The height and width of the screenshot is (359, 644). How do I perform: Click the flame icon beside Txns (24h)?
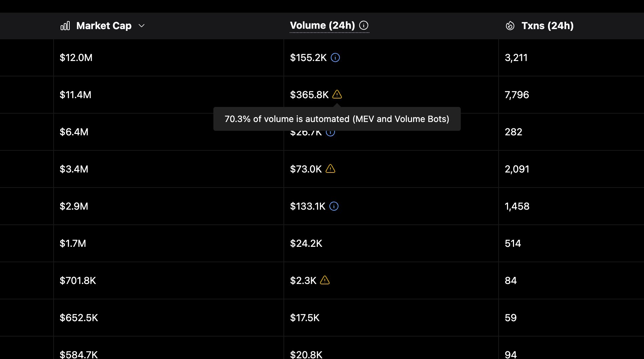(510, 26)
